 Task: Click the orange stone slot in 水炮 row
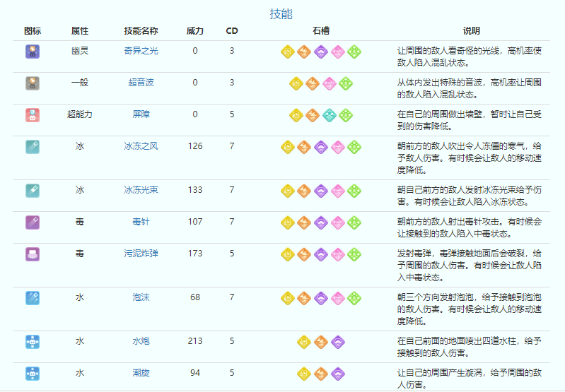pyautogui.click(x=321, y=341)
